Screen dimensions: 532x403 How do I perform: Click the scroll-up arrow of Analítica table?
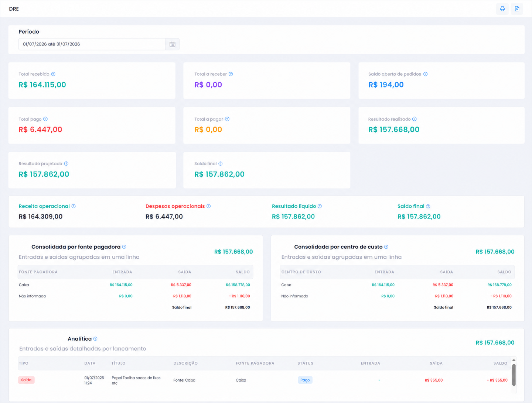[514, 360]
